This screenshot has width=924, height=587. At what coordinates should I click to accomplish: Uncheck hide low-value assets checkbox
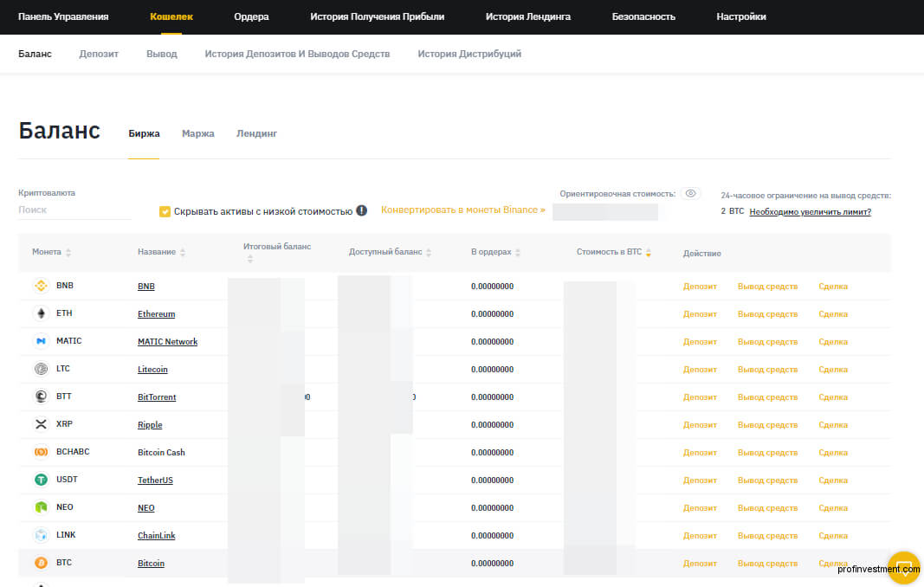coord(165,211)
